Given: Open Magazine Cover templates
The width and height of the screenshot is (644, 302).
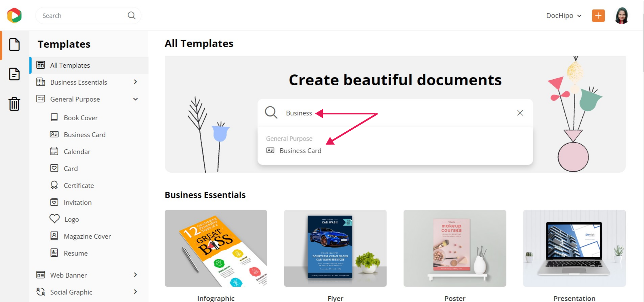Looking at the screenshot, I should [x=87, y=236].
